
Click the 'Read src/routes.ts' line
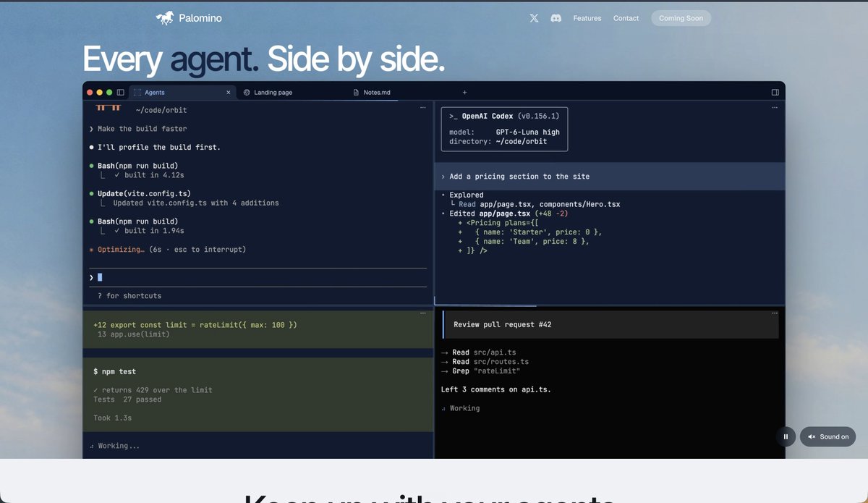[485, 362]
